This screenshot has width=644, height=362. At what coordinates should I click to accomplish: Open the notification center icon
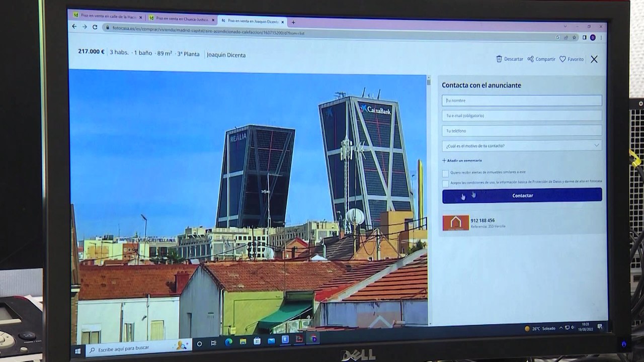pyautogui.click(x=600, y=327)
